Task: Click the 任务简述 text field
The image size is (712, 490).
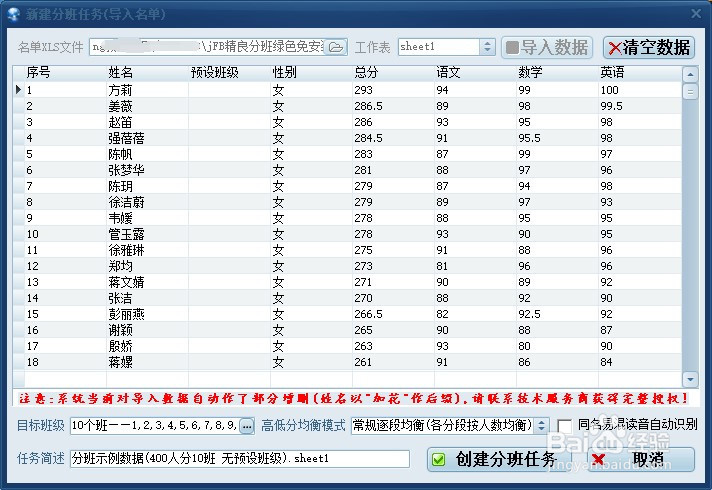Action: [x=240, y=459]
